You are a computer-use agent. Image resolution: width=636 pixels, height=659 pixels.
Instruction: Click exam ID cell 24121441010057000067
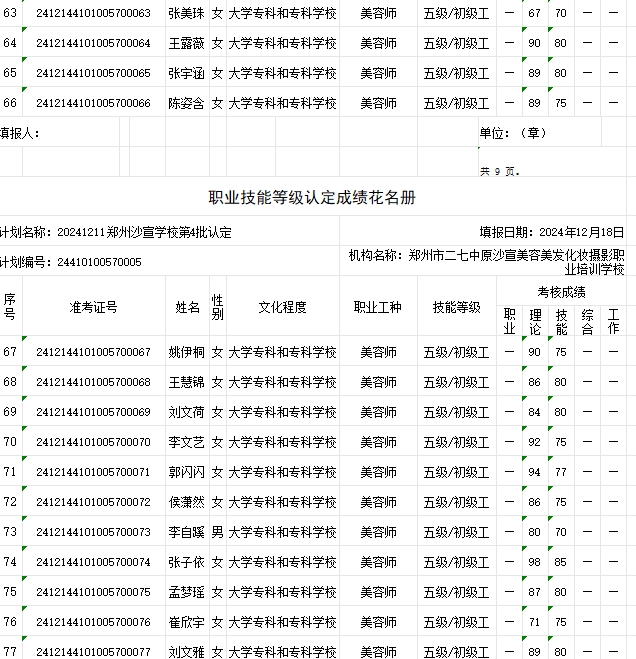(x=93, y=352)
